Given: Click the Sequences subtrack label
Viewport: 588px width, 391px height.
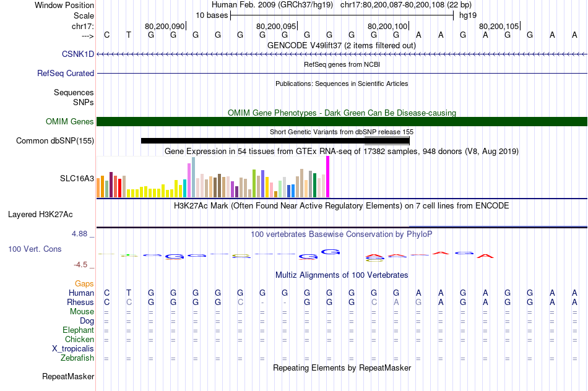Looking at the screenshot, I should 74,93.
